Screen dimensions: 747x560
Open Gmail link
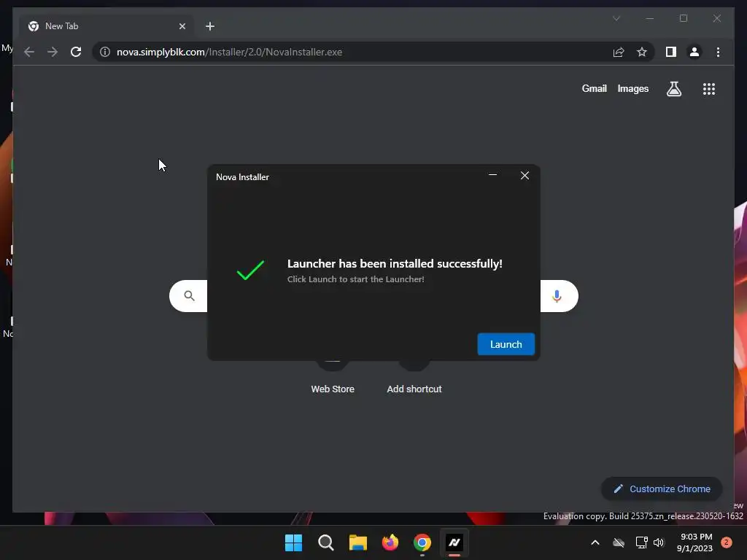coord(594,88)
